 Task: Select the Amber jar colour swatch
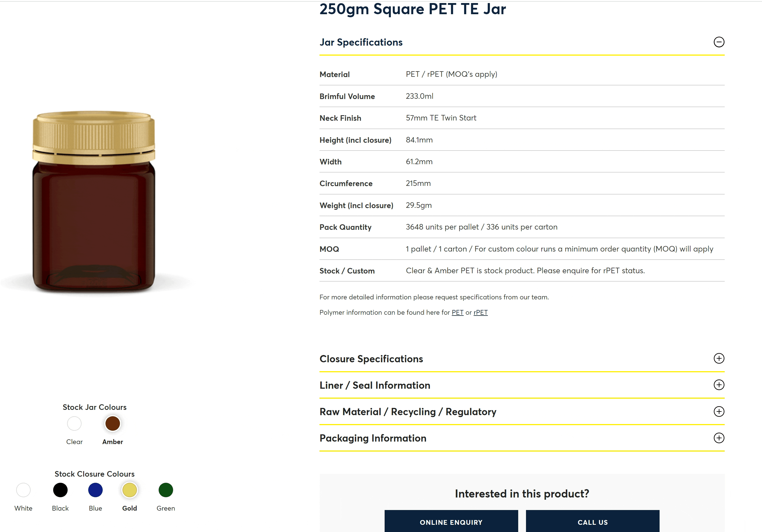coord(112,424)
